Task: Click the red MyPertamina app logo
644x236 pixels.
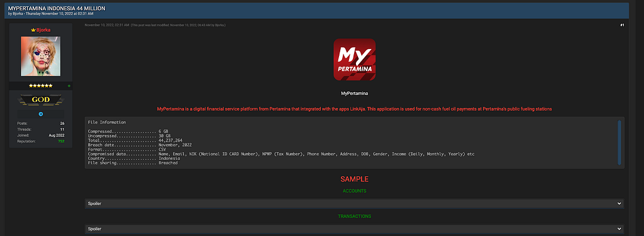Action: [x=355, y=60]
